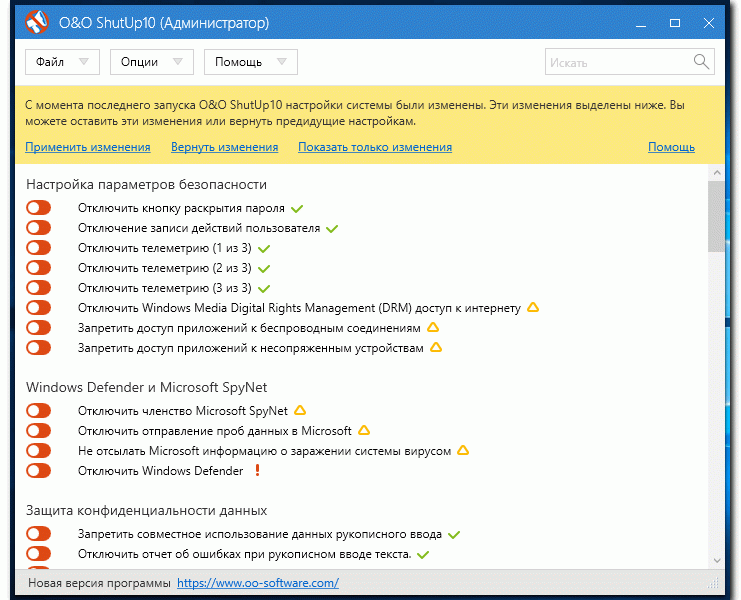
Task: Click heading Настройка параметров безопасности
Action: click(146, 184)
